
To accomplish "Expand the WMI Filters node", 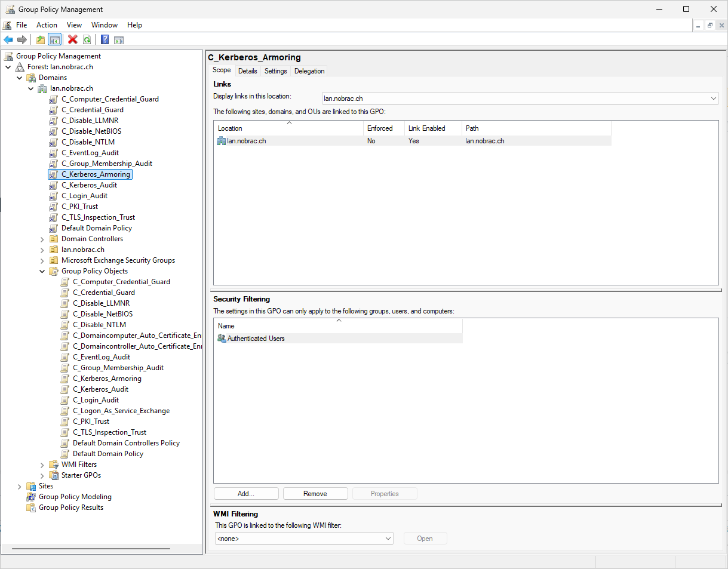I will click(42, 465).
